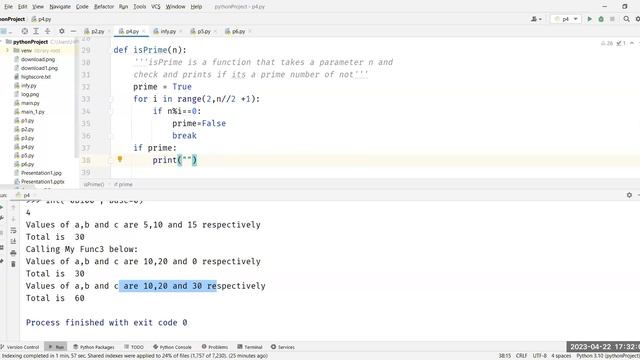
Task: Hide the Project panel with minus icon
Action: coord(73,31)
